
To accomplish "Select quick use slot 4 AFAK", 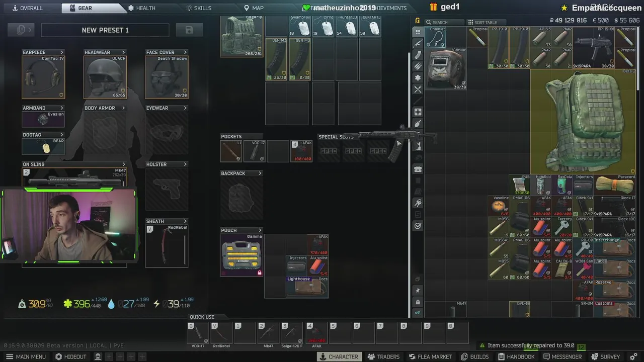I will click(316, 333).
